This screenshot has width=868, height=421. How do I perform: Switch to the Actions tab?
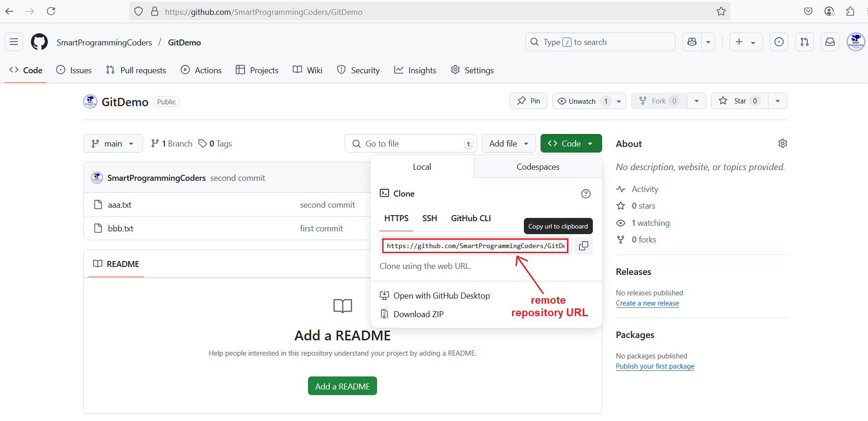[201, 70]
